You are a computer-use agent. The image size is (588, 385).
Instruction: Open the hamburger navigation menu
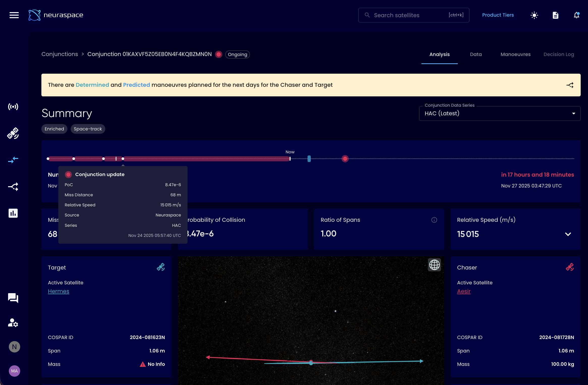coord(14,15)
